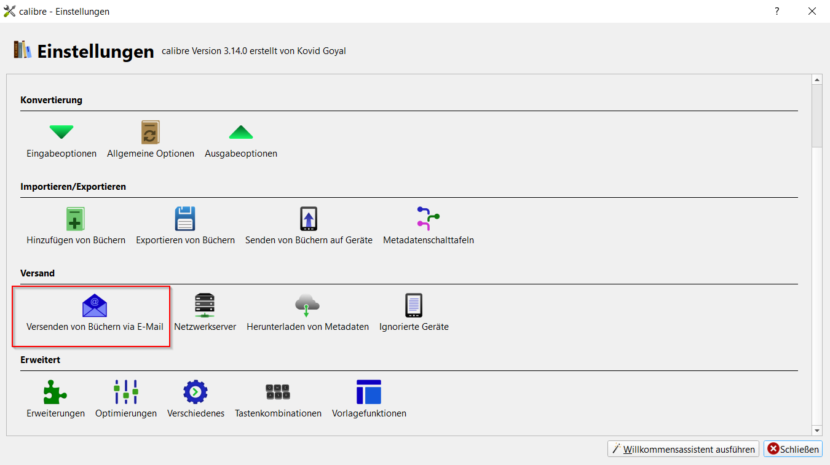Click the calibre window title bar icon
This screenshot has width=830, height=465.
click(9, 11)
